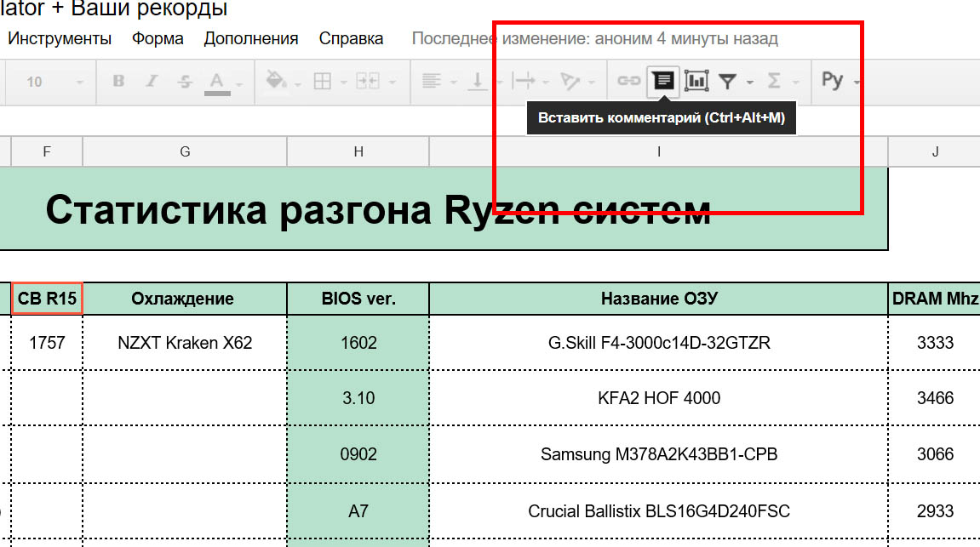Click the horizontal align icon
This screenshot has height=547, width=980.
[431, 81]
